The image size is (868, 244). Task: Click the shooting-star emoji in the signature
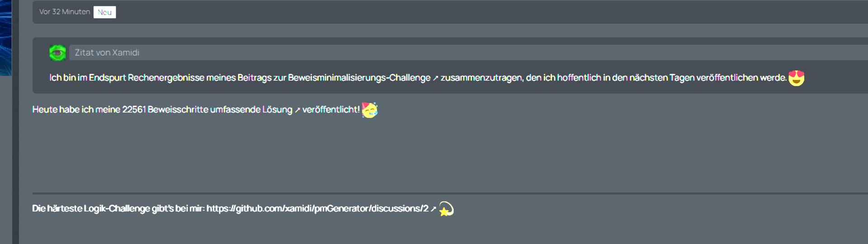tap(446, 209)
